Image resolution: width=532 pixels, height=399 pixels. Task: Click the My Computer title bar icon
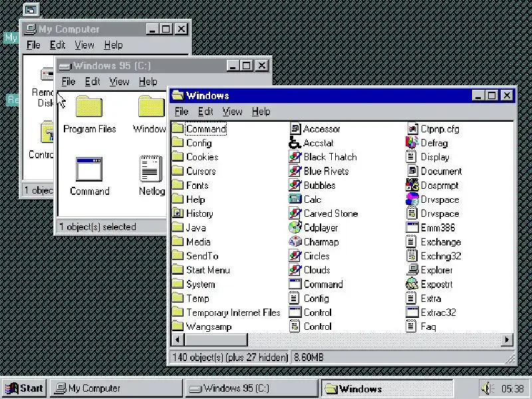point(31,29)
